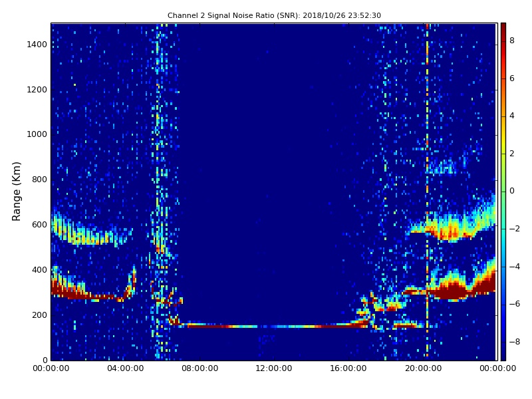Click the x-axis tick label 12:00:00

coord(274,368)
